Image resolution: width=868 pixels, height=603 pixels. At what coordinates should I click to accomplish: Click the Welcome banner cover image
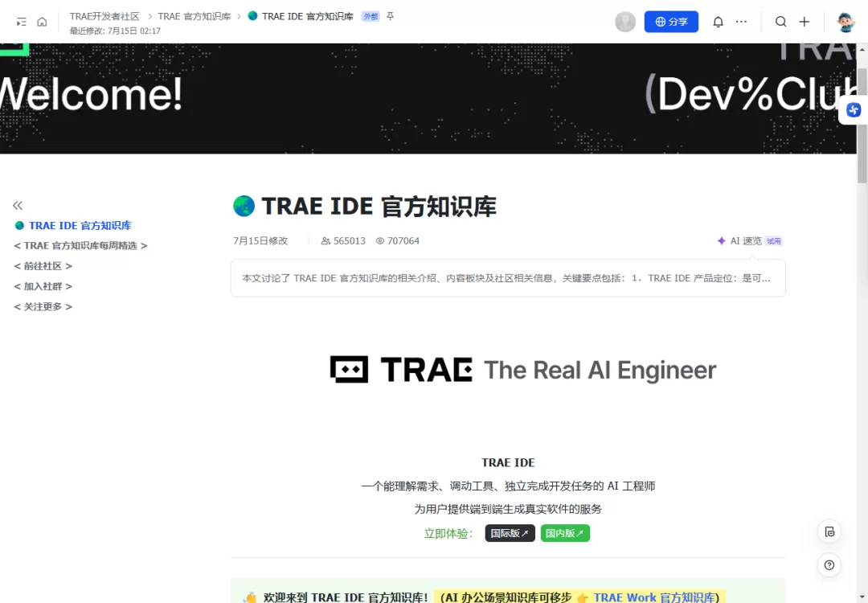[428, 99]
